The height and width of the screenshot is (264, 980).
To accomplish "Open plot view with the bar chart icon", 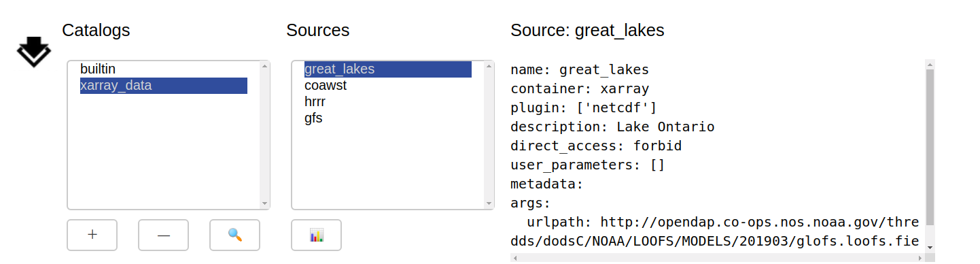I will click(x=317, y=235).
